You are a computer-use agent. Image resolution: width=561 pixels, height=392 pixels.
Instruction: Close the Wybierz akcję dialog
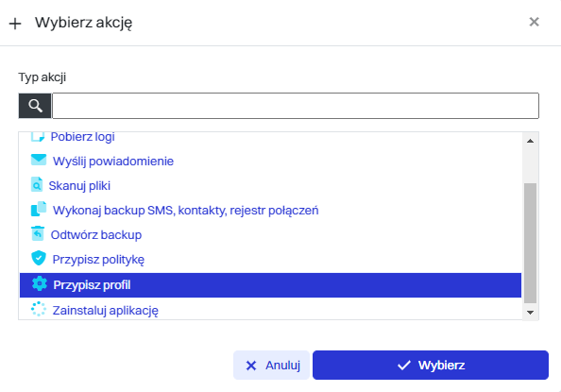point(535,22)
